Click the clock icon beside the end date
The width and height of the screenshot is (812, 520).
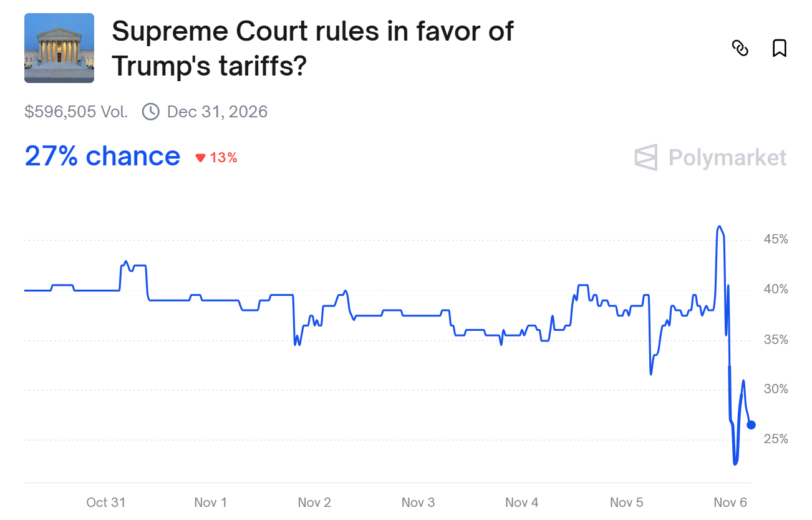tap(150, 112)
